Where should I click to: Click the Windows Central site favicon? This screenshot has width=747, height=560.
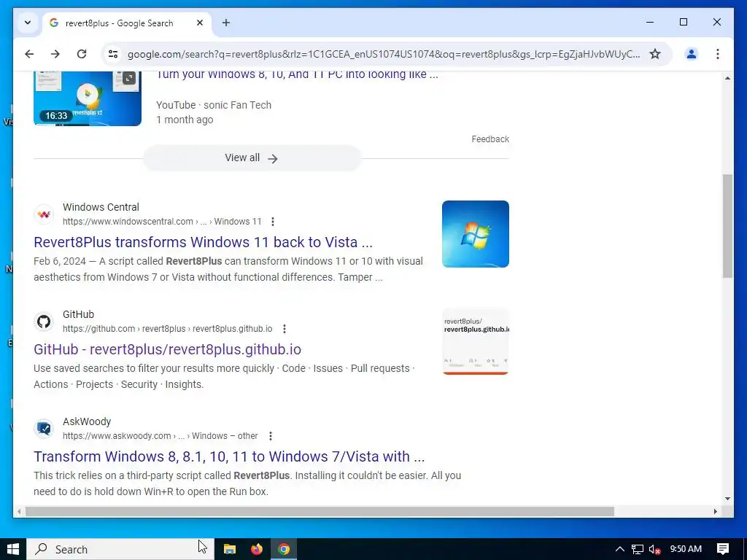pyautogui.click(x=44, y=214)
